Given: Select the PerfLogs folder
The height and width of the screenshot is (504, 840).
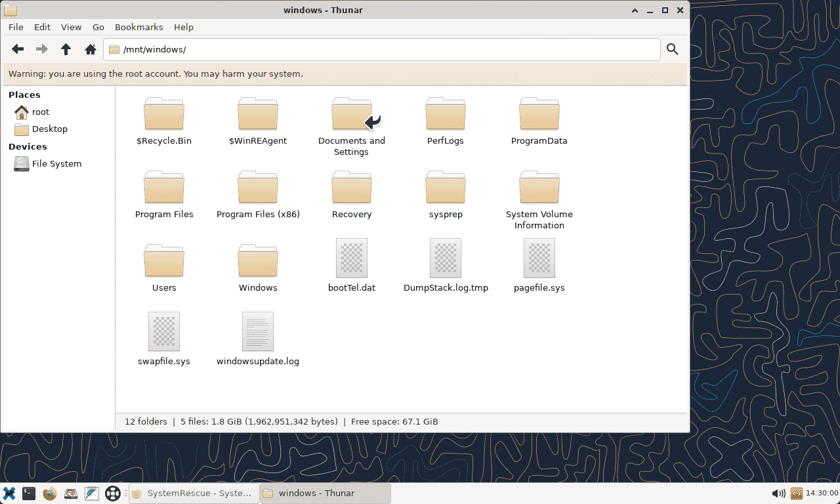Looking at the screenshot, I should pos(446,121).
